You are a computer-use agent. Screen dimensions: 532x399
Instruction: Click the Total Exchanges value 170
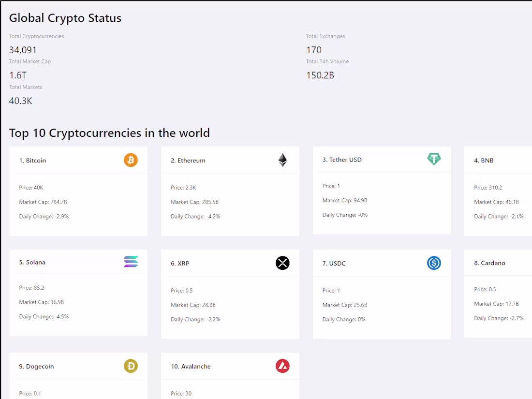(x=314, y=50)
